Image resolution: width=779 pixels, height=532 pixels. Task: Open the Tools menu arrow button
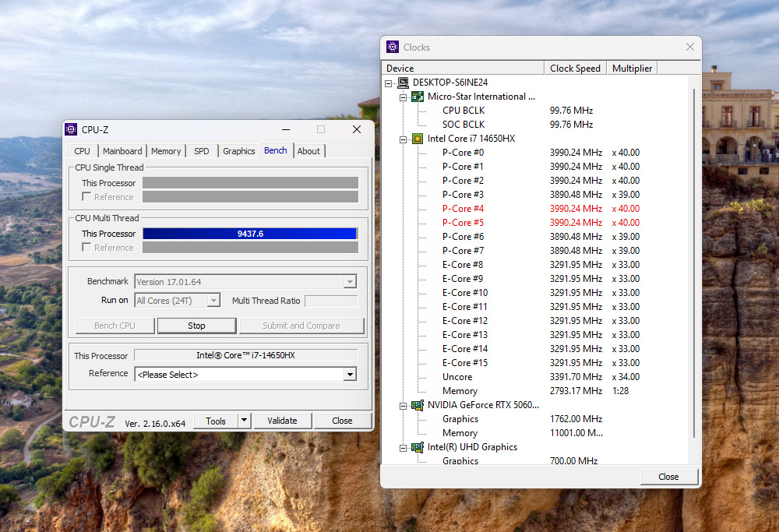244,421
